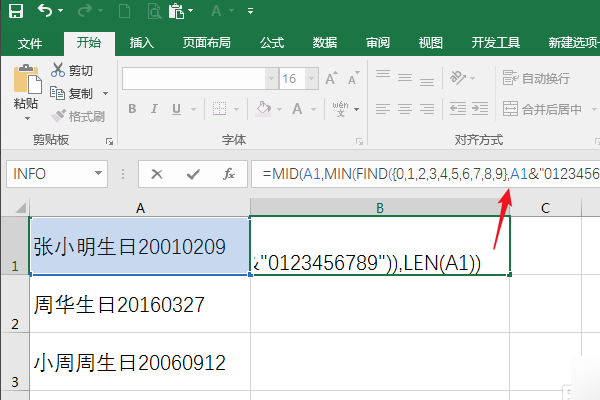The width and height of the screenshot is (600, 400).
Task: Click the font size box showing 16
Action: (293, 78)
